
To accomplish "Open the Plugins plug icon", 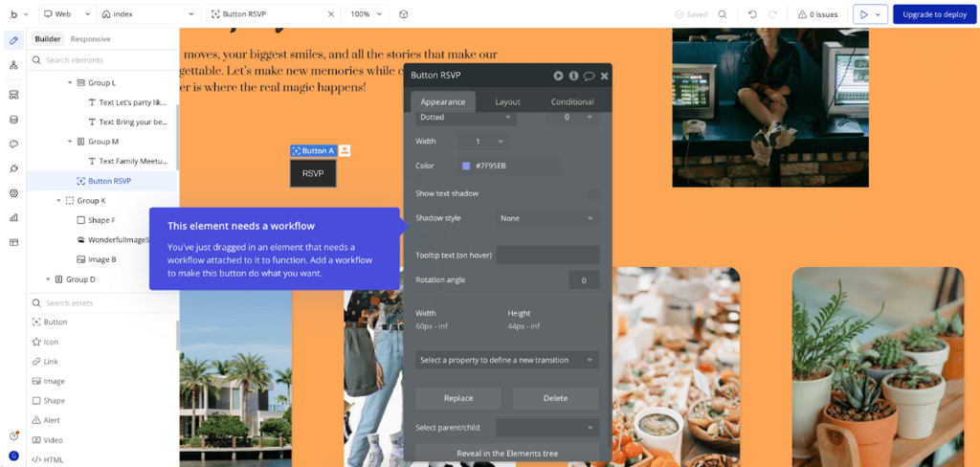I will pos(13,168).
